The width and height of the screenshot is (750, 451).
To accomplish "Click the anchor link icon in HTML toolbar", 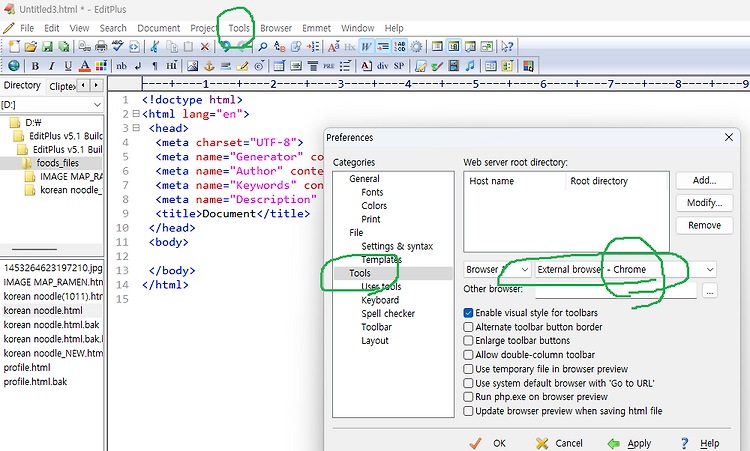I will click(209, 66).
